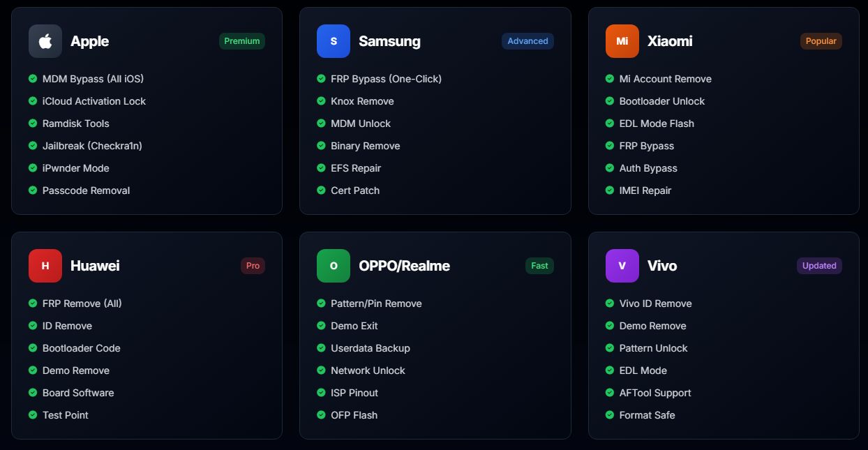Click the Apple logo icon
The width and height of the screenshot is (868, 450).
click(45, 41)
